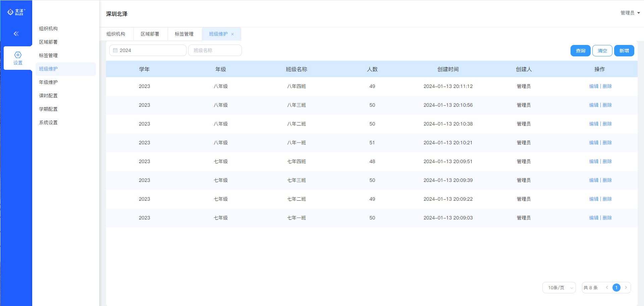Click the 查询 button
644x306 pixels.
coord(580,51)
